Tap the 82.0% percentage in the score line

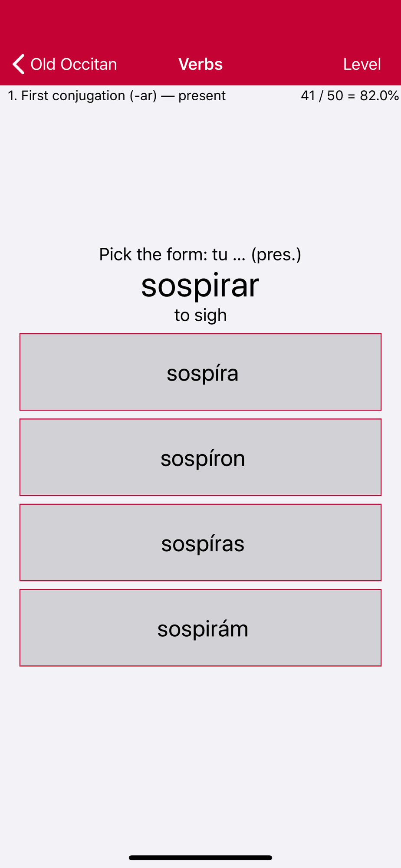coord(379,95)
